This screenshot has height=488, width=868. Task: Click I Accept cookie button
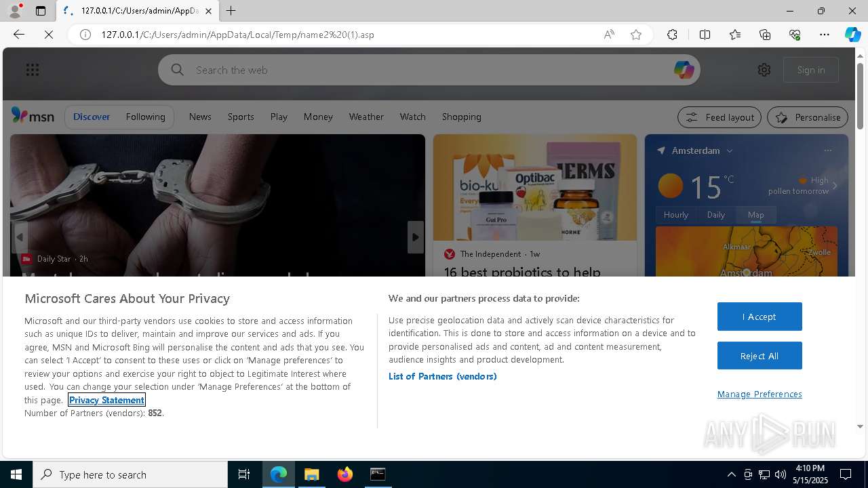point(759,317)
